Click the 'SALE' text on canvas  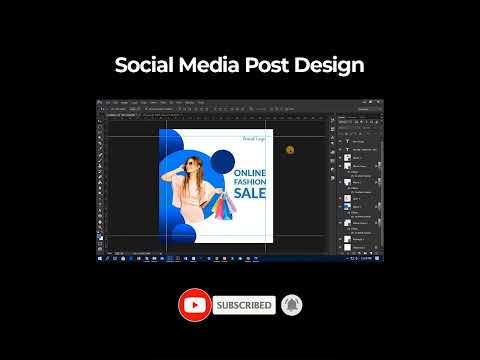click(x=250, y=193)
